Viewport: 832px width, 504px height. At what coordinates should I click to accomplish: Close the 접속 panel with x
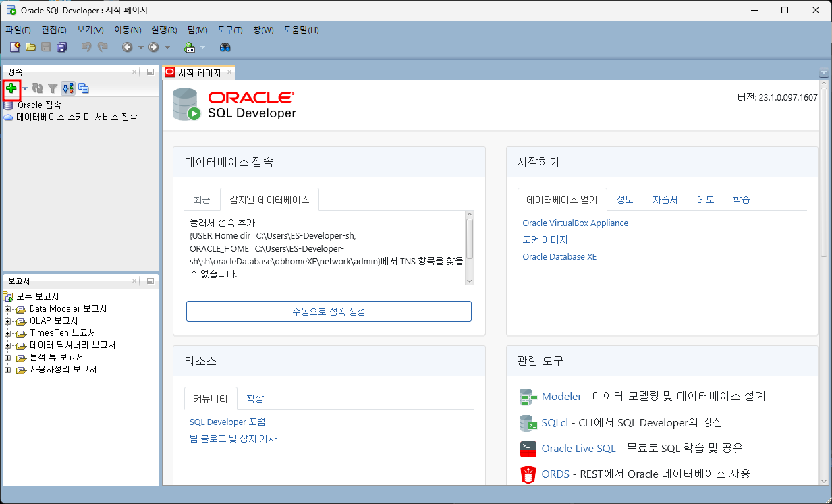click(x=134, y=72)
